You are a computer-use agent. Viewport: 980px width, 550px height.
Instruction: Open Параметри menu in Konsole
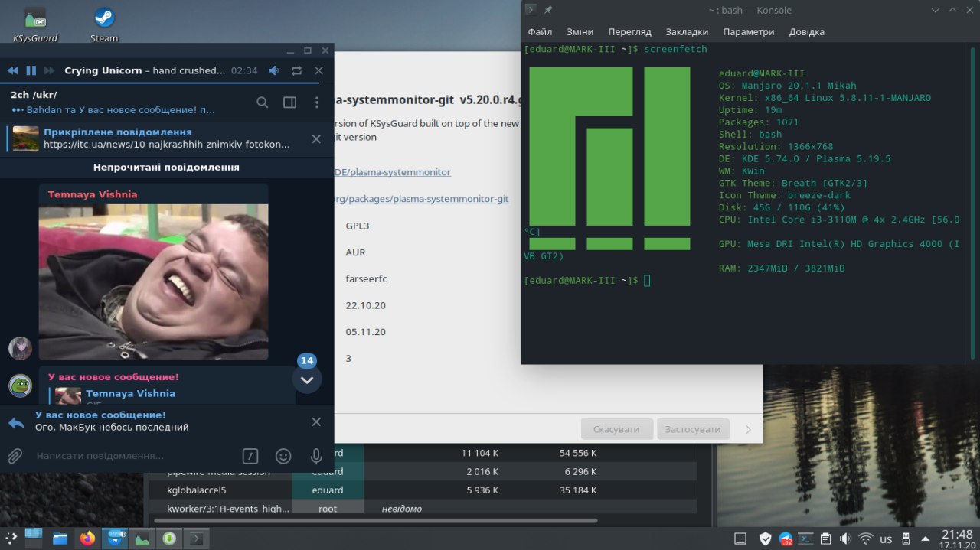(x=748, y=32)
